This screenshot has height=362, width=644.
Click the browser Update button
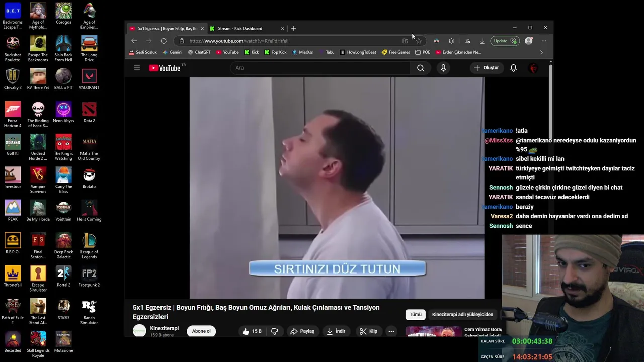tap(505, 41)
